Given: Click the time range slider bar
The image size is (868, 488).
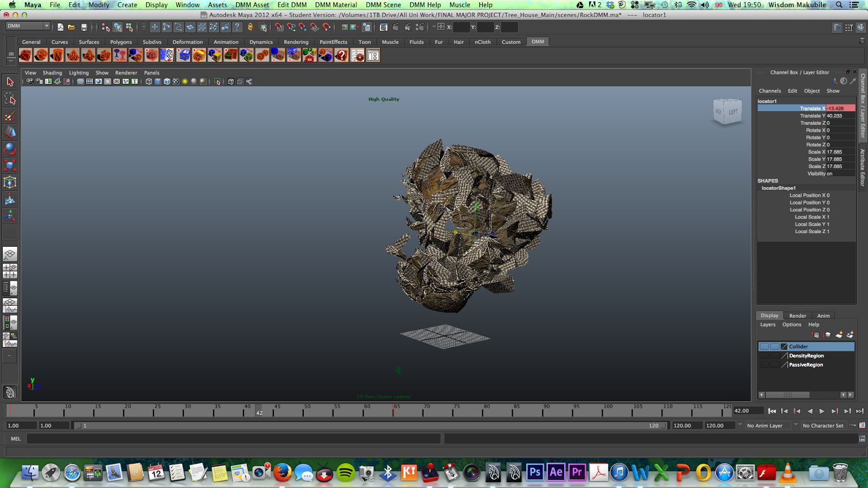Looking at the screenshot, I should (369, 426).
